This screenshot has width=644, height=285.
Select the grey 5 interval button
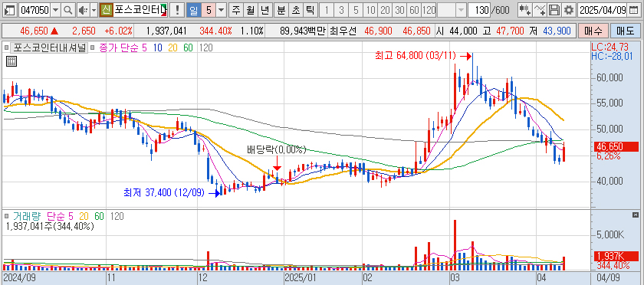[356, 10]
